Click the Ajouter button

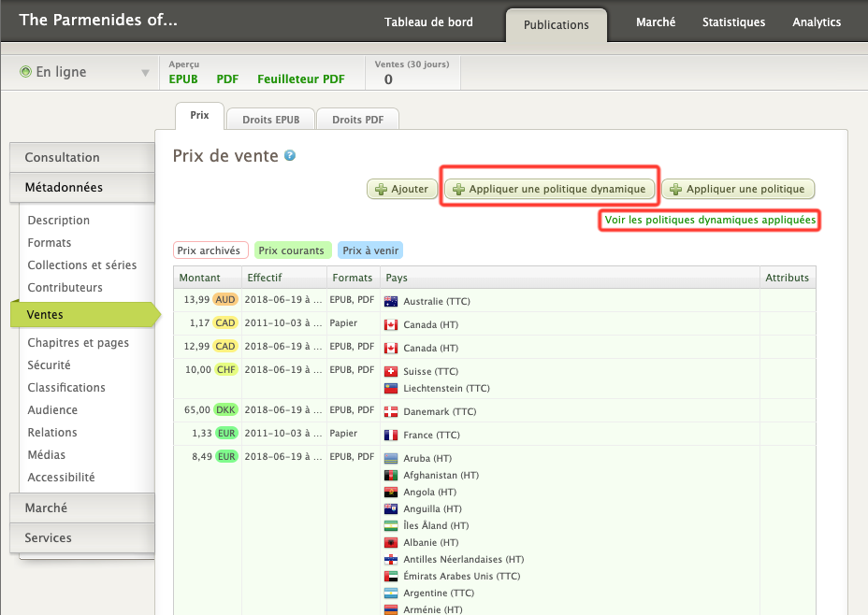[x=401, y=189]
